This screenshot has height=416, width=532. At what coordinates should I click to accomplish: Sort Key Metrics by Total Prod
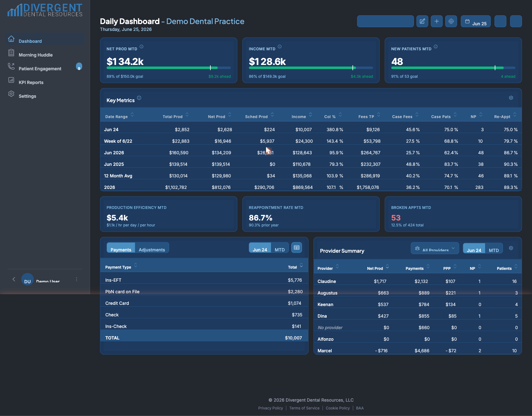[176, 116]
